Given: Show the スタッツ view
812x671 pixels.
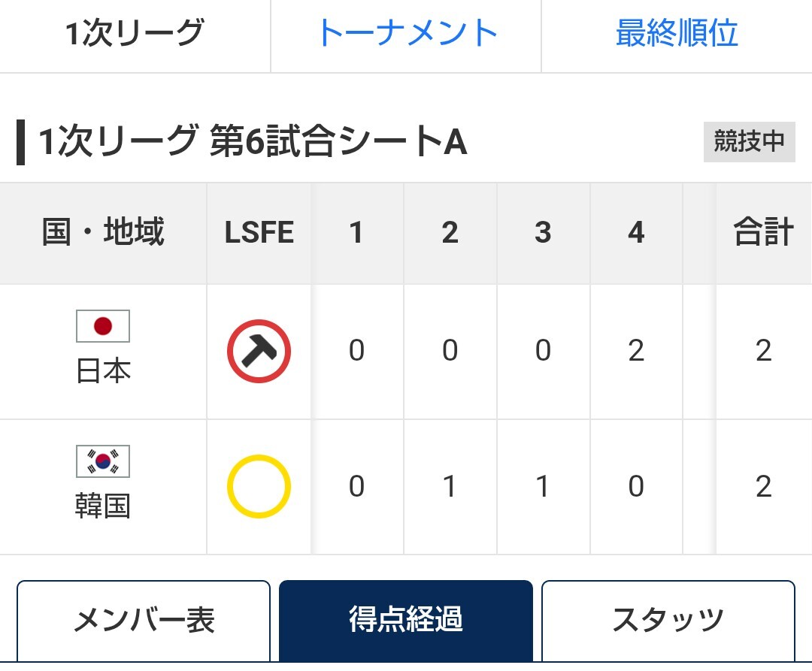Looking at the screenshot, I should coord(668,621).
